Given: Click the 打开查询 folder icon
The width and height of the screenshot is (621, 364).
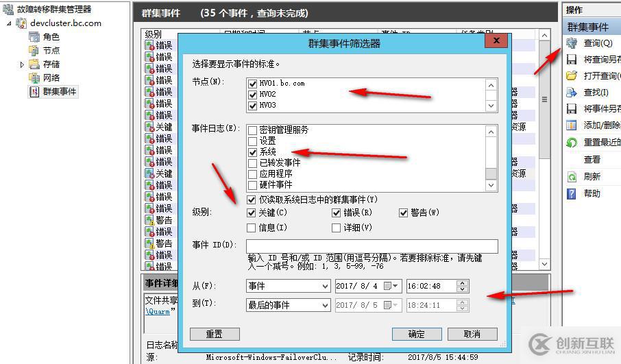Looking at the screenshot, I should 572,75.
